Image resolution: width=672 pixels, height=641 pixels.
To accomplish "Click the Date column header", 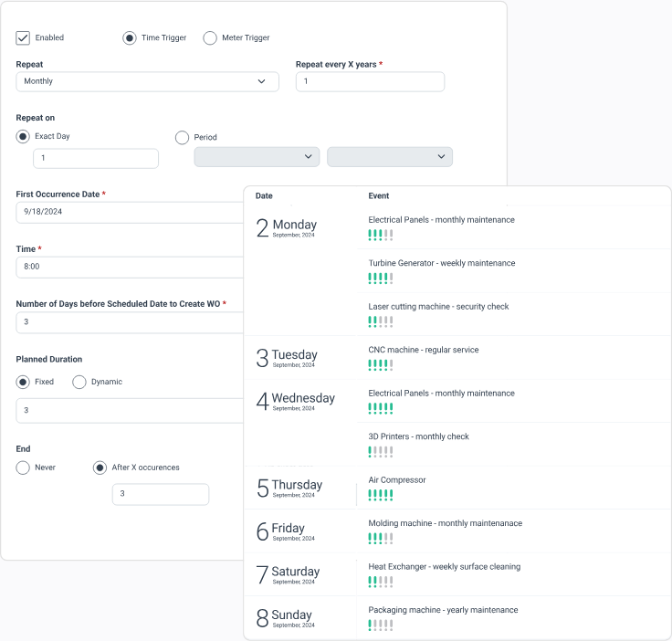I will click(264, 196).
